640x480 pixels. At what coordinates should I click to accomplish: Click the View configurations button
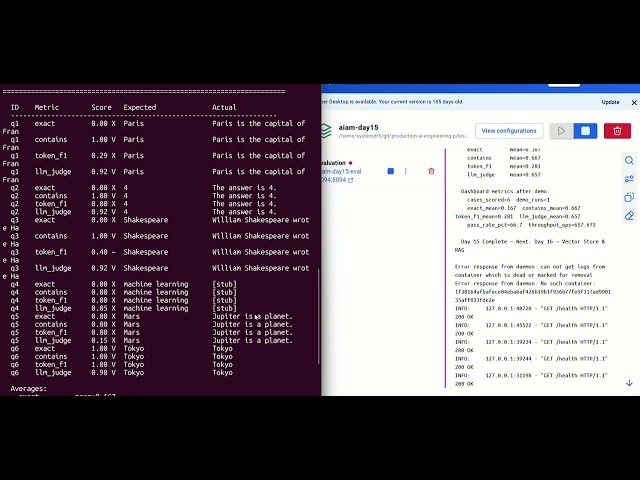(x=509, y=131)
